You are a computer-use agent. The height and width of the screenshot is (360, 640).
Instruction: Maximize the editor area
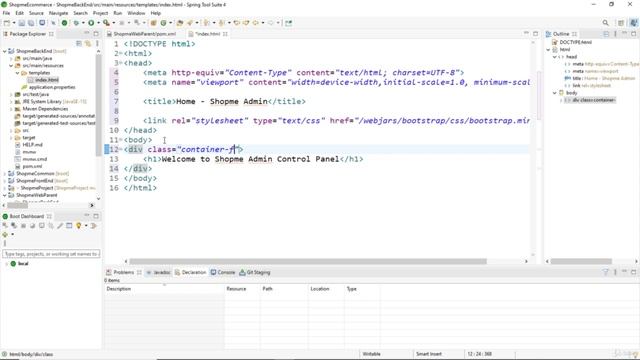[x=536, y=33]
